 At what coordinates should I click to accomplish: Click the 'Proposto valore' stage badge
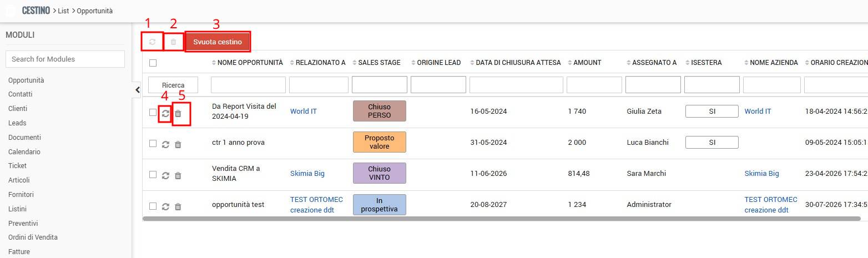(379, 142)
